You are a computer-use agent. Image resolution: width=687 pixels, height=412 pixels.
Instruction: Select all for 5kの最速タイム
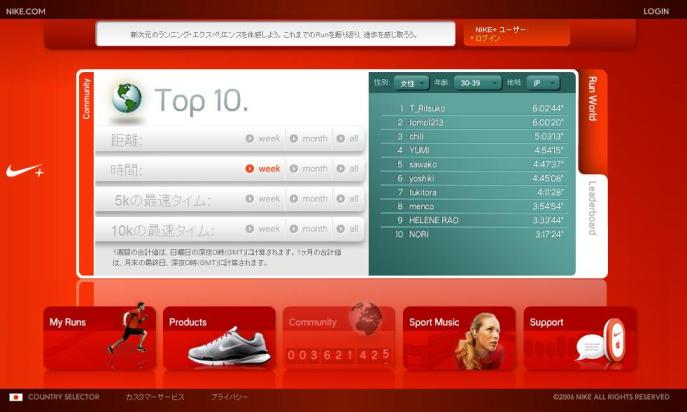[347, 199]
